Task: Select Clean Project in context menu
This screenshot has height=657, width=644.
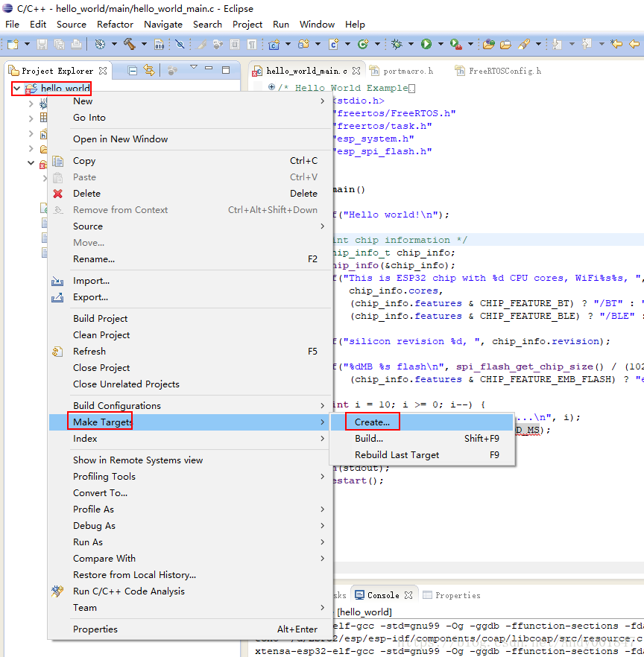Action: (x=189, y=334)
